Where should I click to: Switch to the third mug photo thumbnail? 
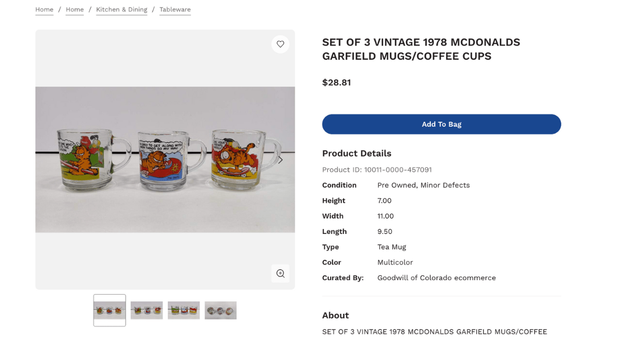[184, 310]
